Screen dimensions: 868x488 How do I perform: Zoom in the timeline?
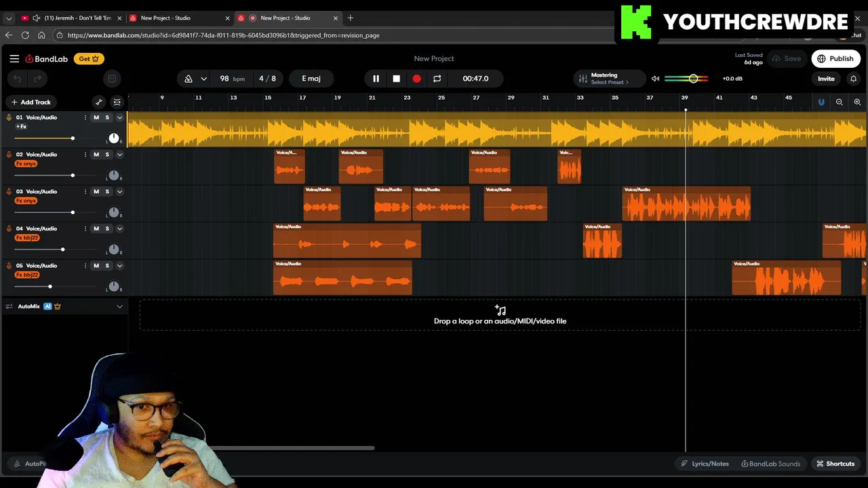pos(857,102)
